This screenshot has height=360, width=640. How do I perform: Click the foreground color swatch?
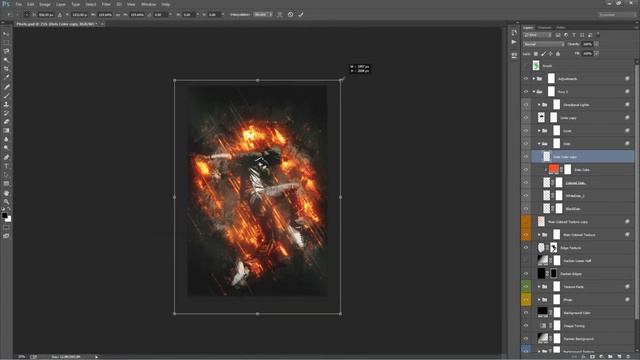(4, 216)
